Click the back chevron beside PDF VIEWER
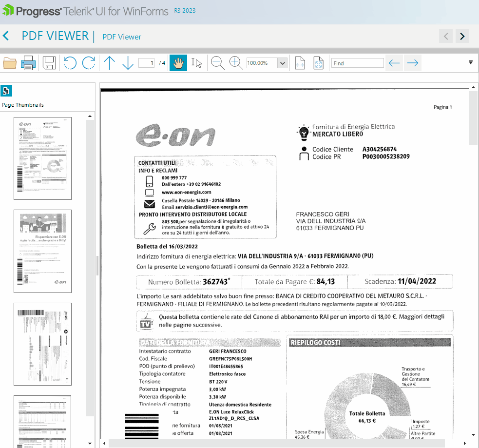479x448 pixels. click(6, 36)
